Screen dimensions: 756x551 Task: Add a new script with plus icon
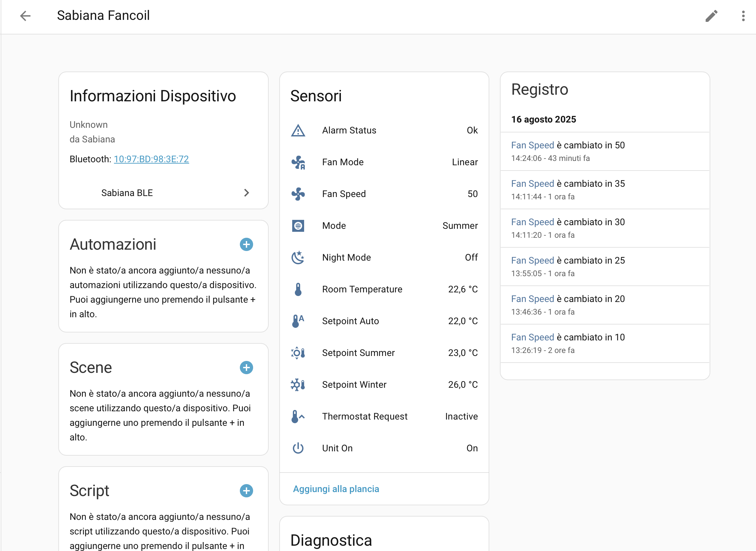[x=246, y=491]
